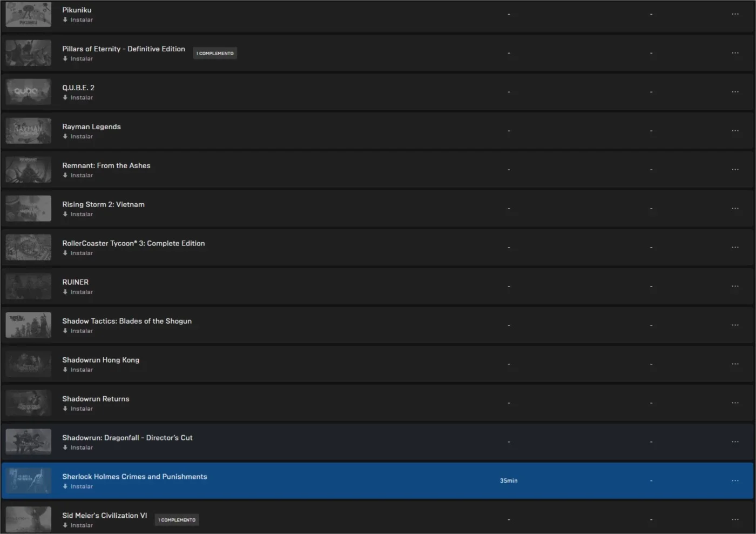Open more options for Pillars of Eternity

pos(735,53)
